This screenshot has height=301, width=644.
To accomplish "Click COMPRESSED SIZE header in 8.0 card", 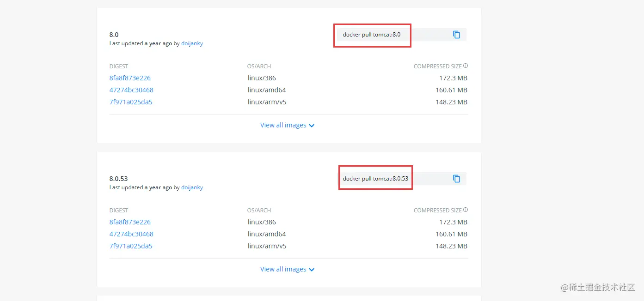I will coord(437,66).
